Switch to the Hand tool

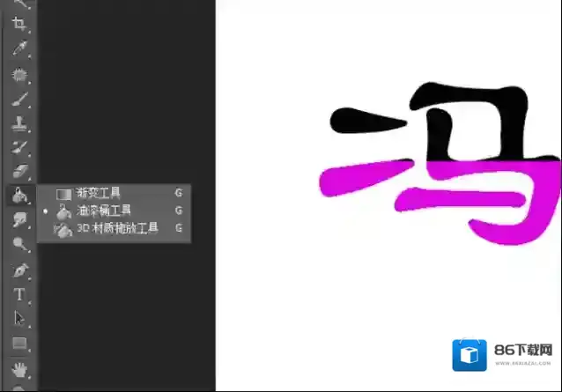[x=19, y=367]
